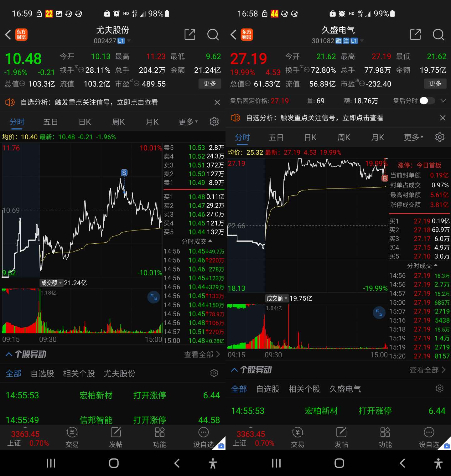Switch to 周K tab on 久盛电气 page

[x=344, y=137]
